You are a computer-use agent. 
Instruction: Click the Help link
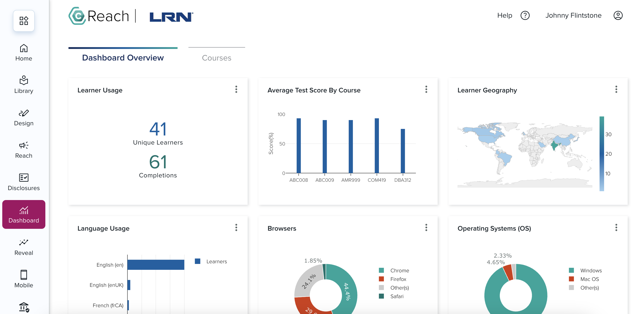(505, 15)
